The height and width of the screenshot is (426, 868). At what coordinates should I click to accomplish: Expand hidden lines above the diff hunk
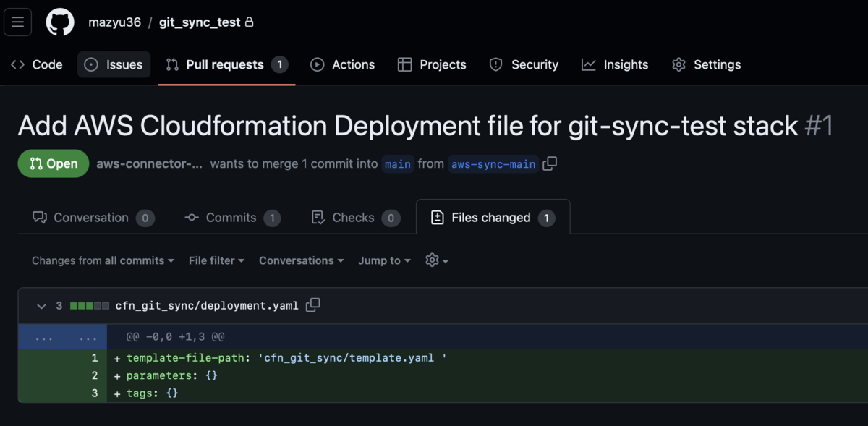[44, 337]
